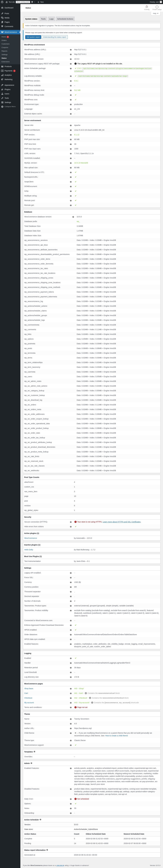Viewport: 163px width, 868px height.
Task: Click the Get system report button
Action: pos(33,37)
